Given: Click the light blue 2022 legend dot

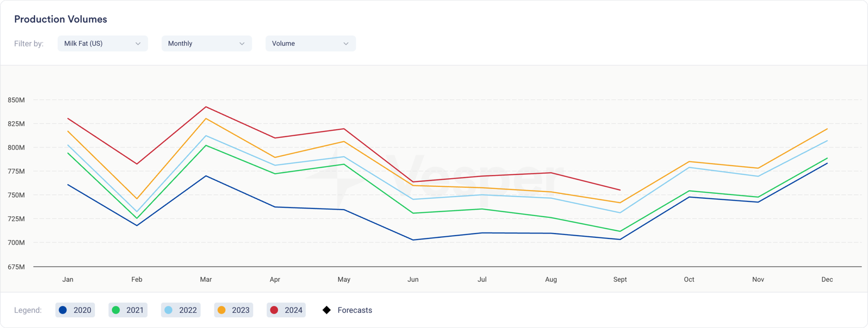Looking at the screenshot, I should [168, 310].
